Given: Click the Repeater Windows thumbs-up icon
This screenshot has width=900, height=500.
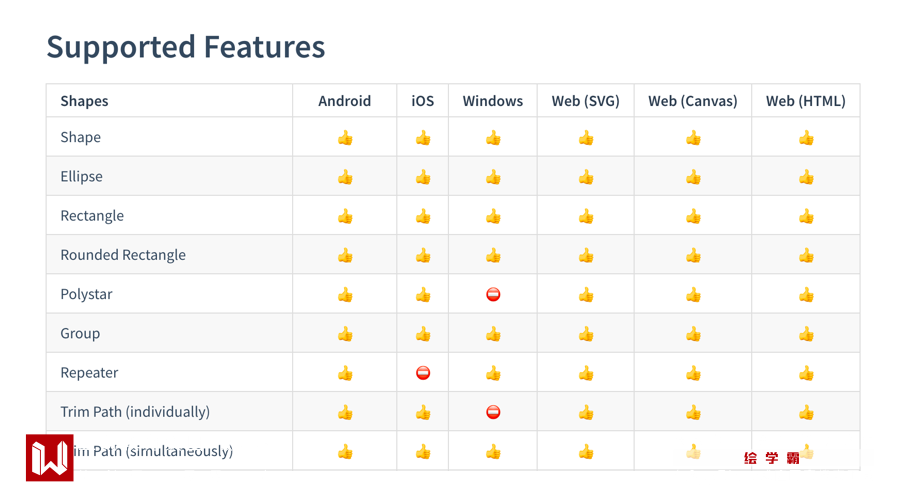Looking at the screenshot, I should click(493, 373).
